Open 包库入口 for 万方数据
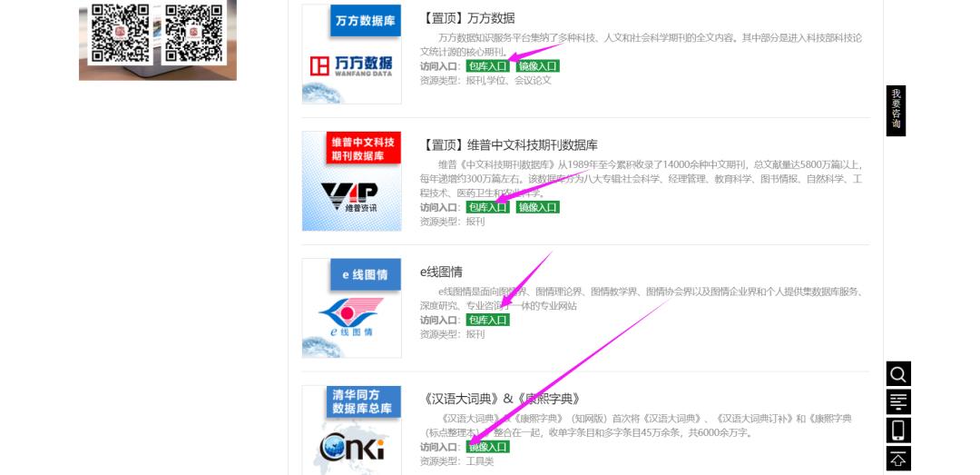 (x=487, y=66)
